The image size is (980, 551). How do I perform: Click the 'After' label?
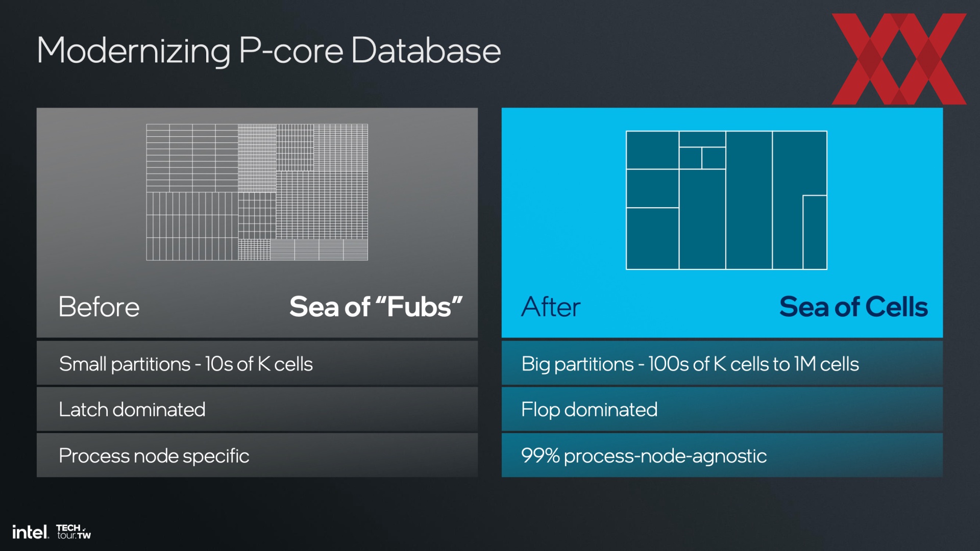click(x=551, y=307)
